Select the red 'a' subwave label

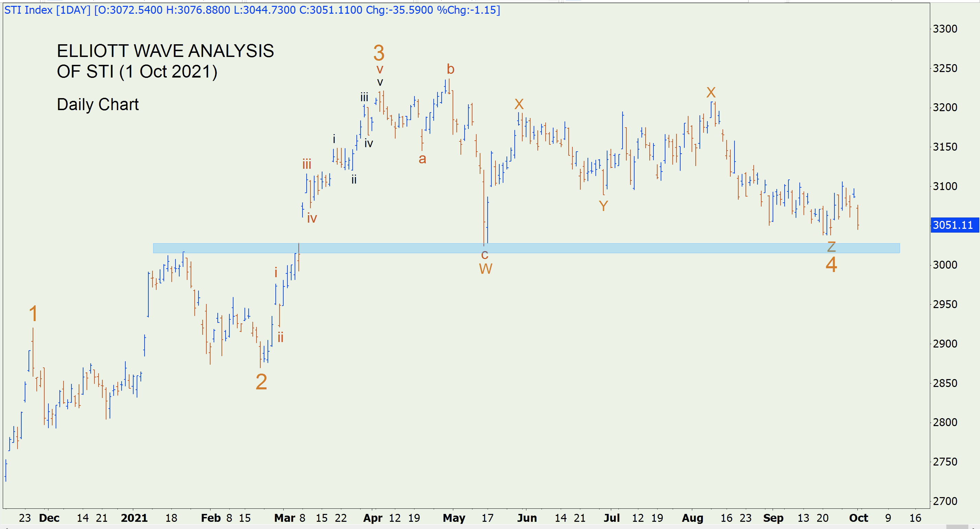click(422, 159)
